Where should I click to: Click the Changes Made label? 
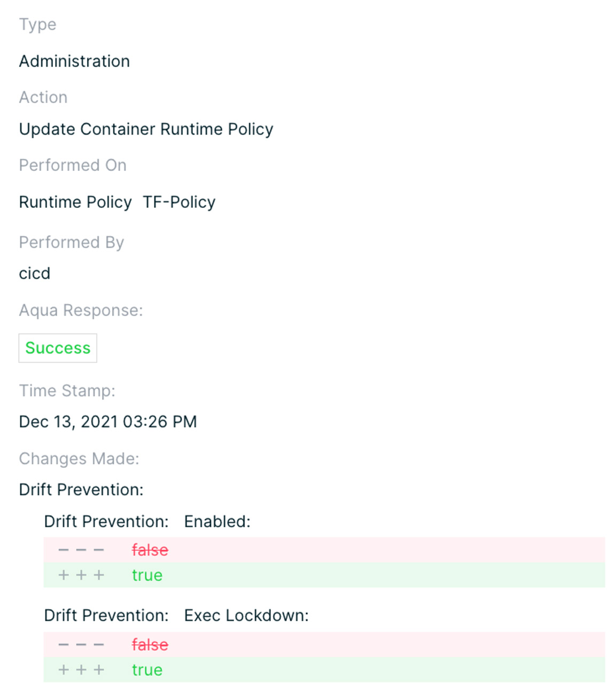pos(79,458)
